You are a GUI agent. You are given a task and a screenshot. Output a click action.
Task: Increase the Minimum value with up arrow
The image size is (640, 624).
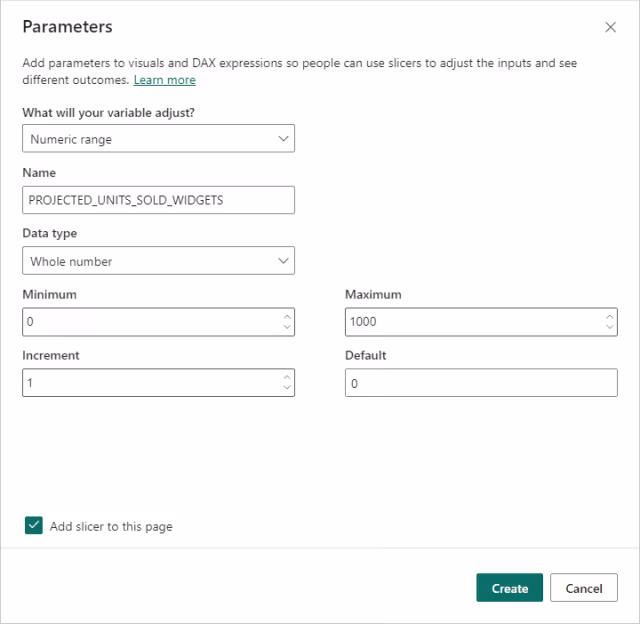(287, 317)
